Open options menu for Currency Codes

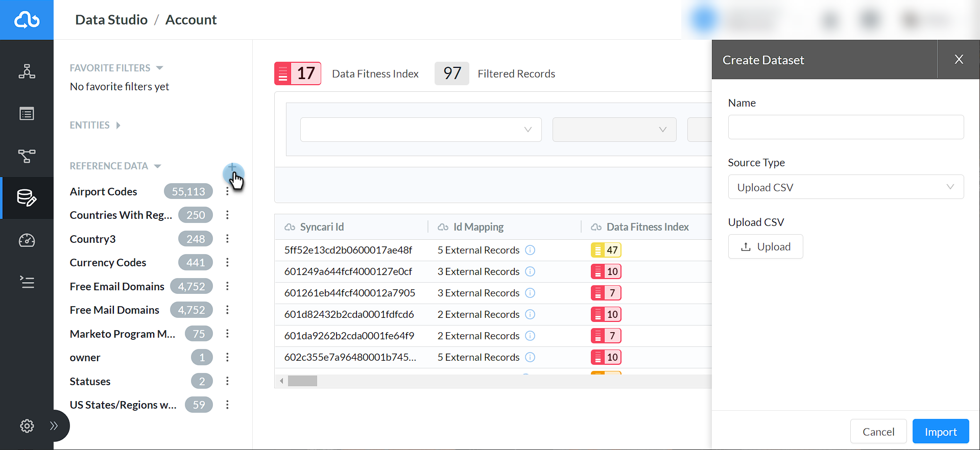[227, 263]
